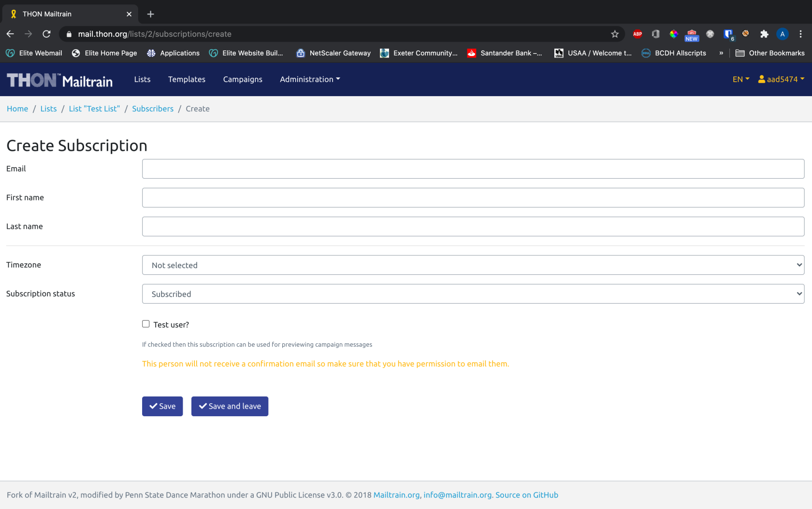Click Save and leave button

tap(230, 406)
